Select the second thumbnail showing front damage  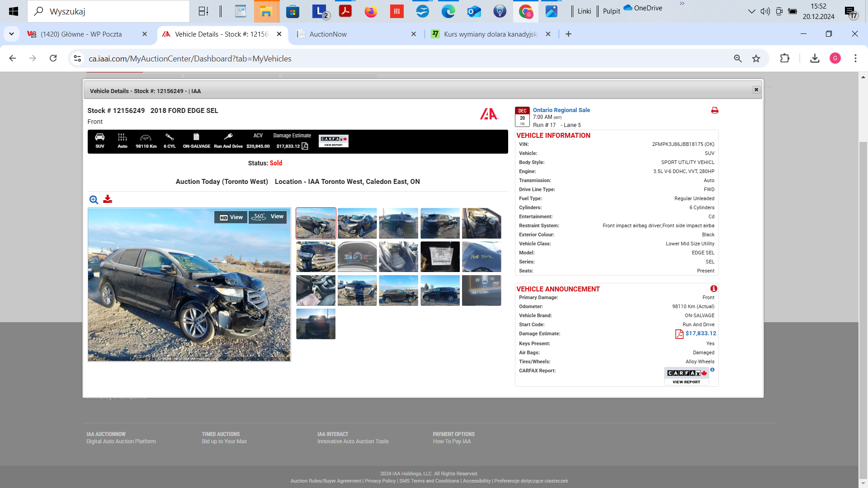[x=357, y=223]
